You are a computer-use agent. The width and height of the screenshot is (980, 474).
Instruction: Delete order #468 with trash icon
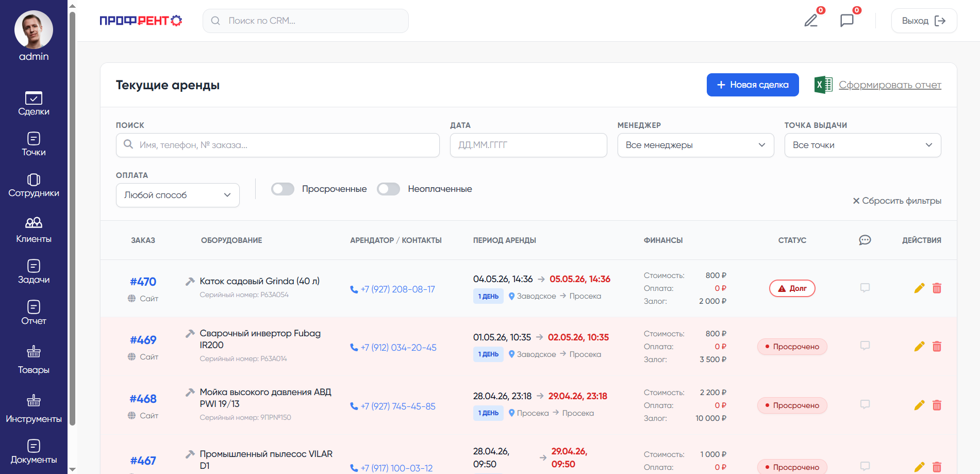[x=937, y=405]
